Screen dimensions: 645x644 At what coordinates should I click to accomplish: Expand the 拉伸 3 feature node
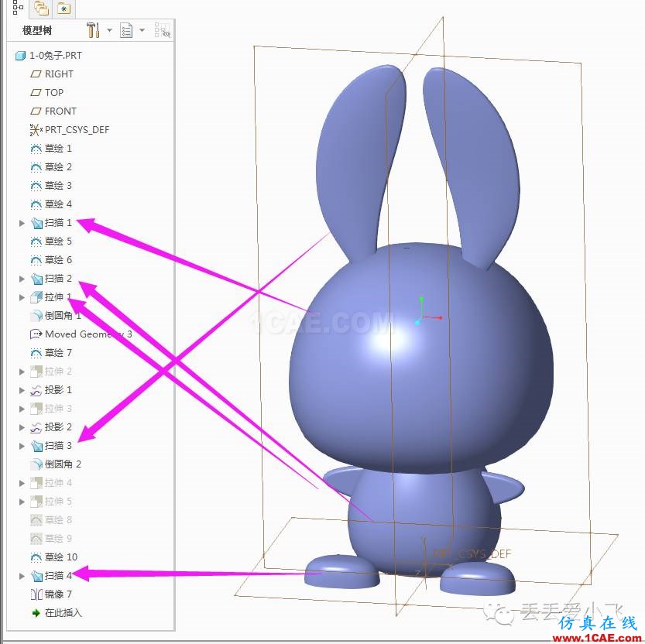tap(22, 409)
